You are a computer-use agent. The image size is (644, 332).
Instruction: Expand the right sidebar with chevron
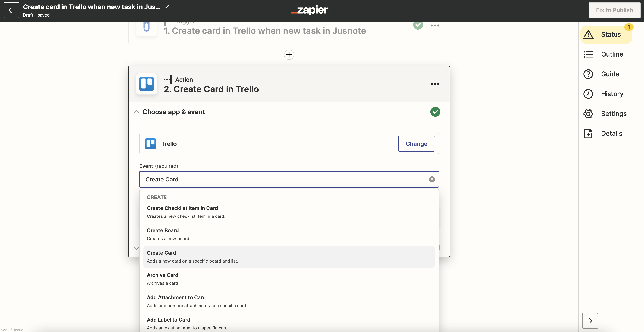(590, 321)
